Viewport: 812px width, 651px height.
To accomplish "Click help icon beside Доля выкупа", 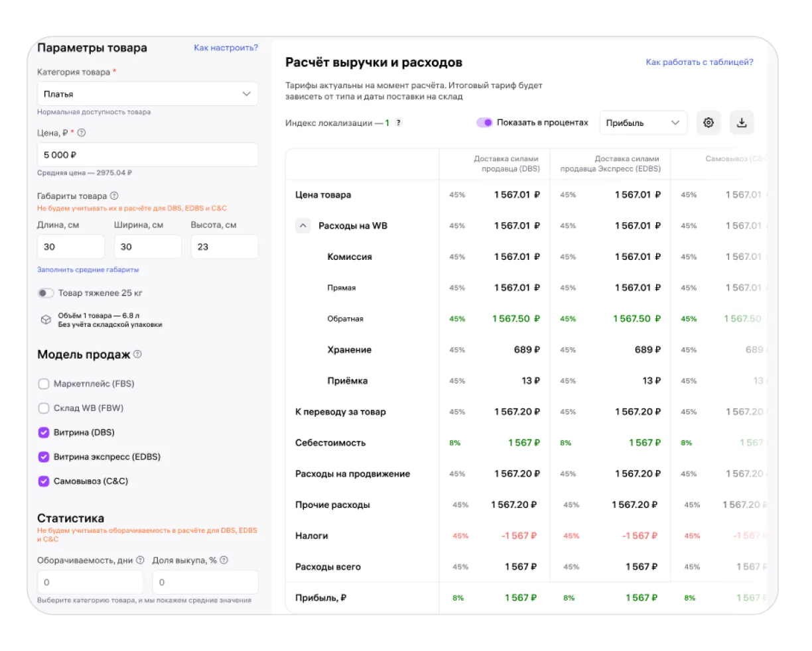I will pos(224,560).
